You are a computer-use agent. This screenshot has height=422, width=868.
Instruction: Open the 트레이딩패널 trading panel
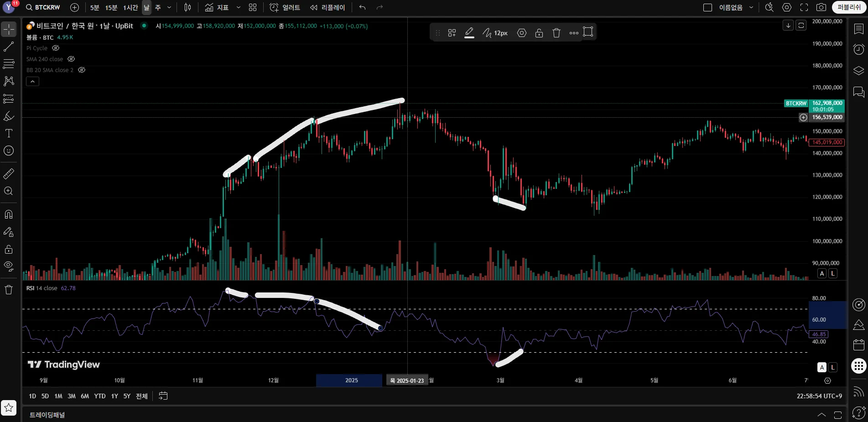click(47, 415)
